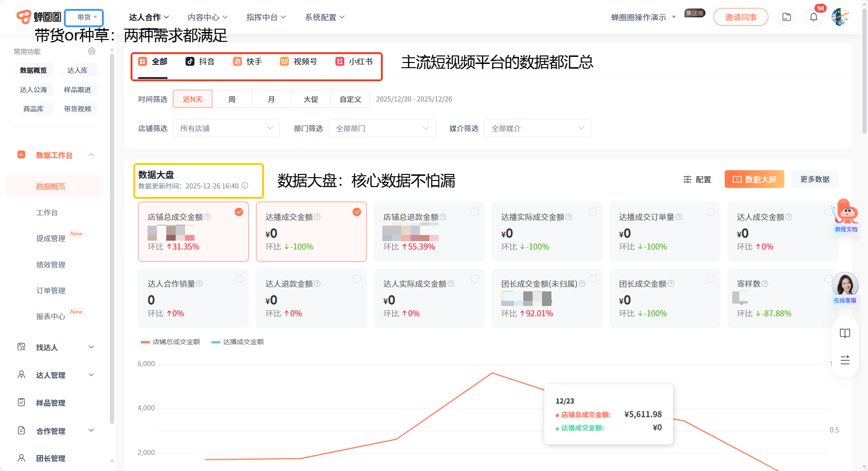Open the 教程文档 mascot icon
This screenshot has width=868, height=471.
coord(846,216)
